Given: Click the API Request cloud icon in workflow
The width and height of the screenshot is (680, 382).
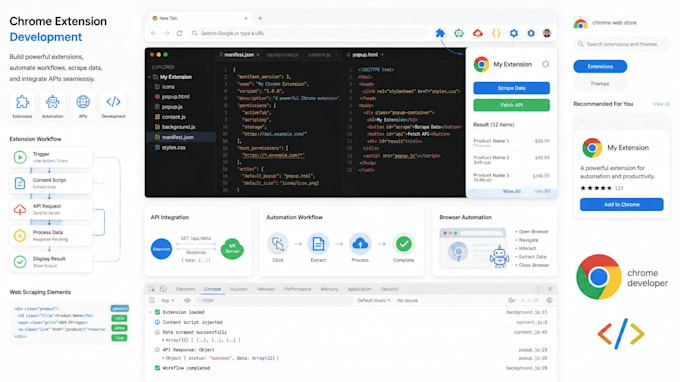Looking at the screenshot, I should [20, 209].
